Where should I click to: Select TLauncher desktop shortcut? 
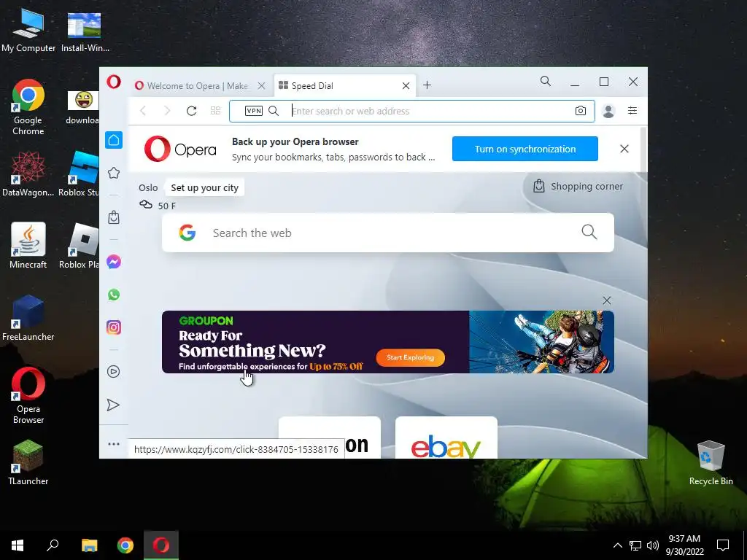(28, 463)
